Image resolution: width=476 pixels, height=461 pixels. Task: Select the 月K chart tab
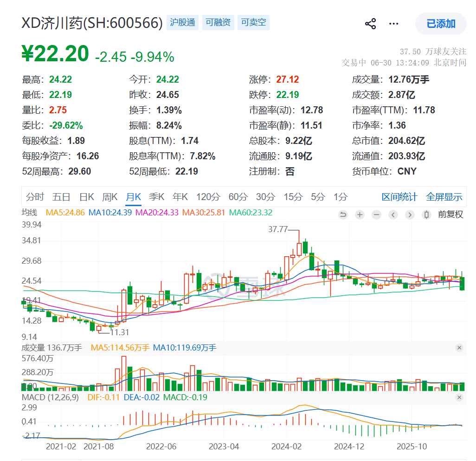(134, 197)
